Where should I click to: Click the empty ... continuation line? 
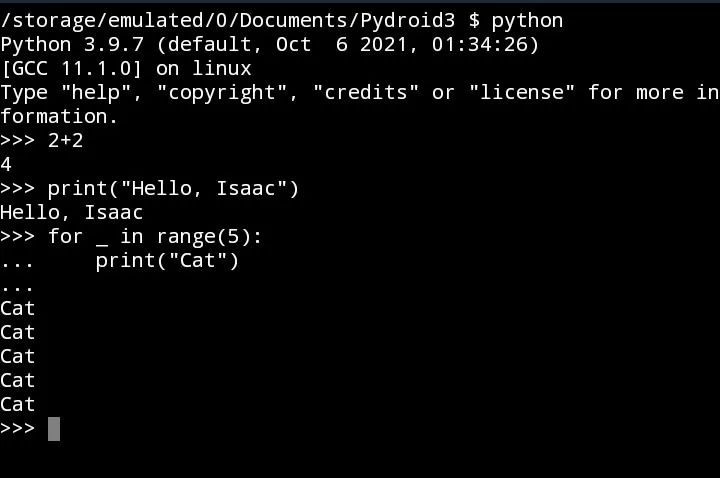(17, 288)
